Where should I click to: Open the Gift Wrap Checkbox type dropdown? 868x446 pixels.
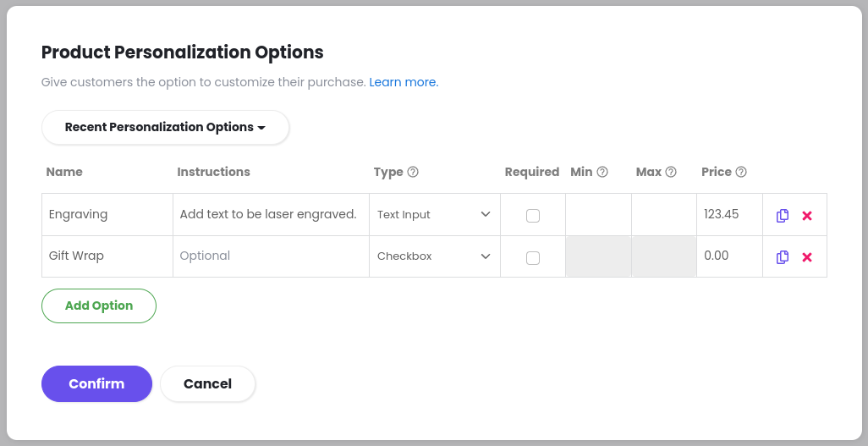[x=435, y=256]
